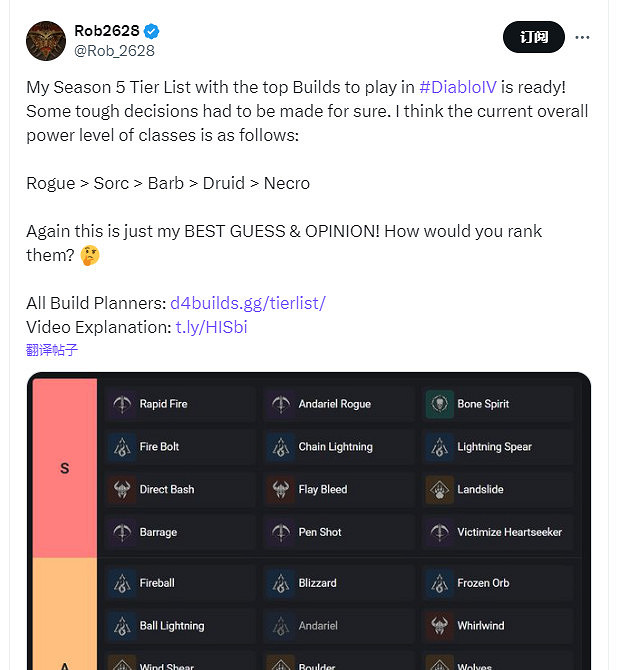Click the red S tier color block
Image resolution: width=621 pixels, height=670 pixels.
pyautogui.click(x=65, y=468)
